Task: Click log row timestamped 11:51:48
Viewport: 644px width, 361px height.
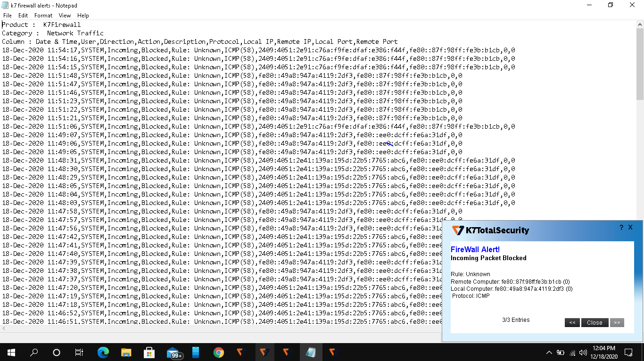Action: (232, 75)
